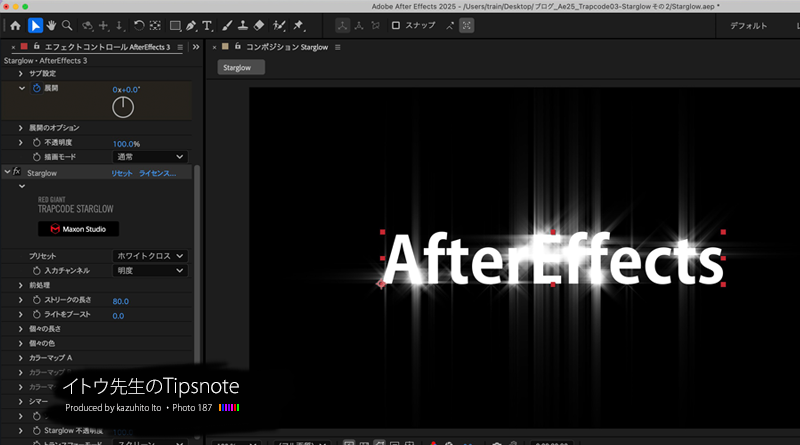This screenshot has width=800, height=445.
Task: Open the プリセット dropdown showing ホワイトクロス
Action: 150,256
